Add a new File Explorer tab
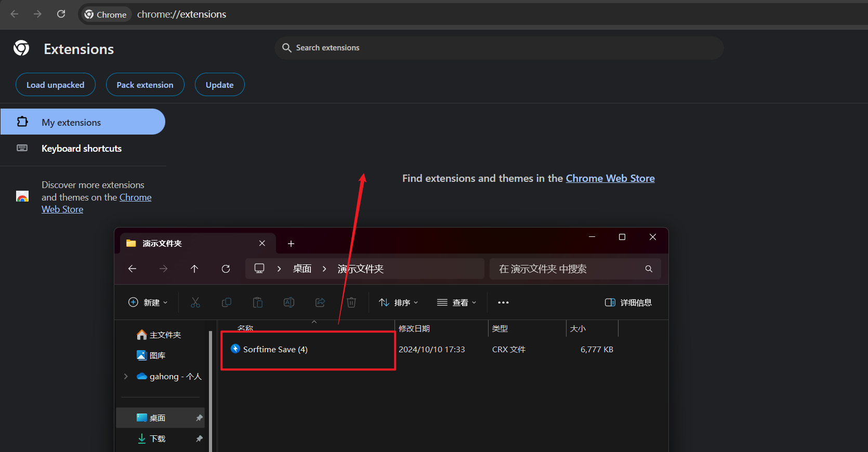 [291, 243]
